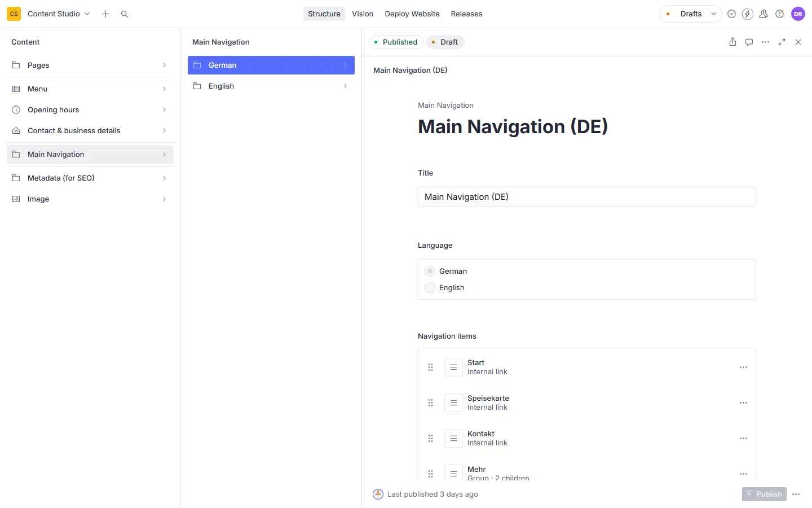The height and width of the screenshot is (508, 812).
Task: Click the Title input field
Action: (x=586, y=197)
